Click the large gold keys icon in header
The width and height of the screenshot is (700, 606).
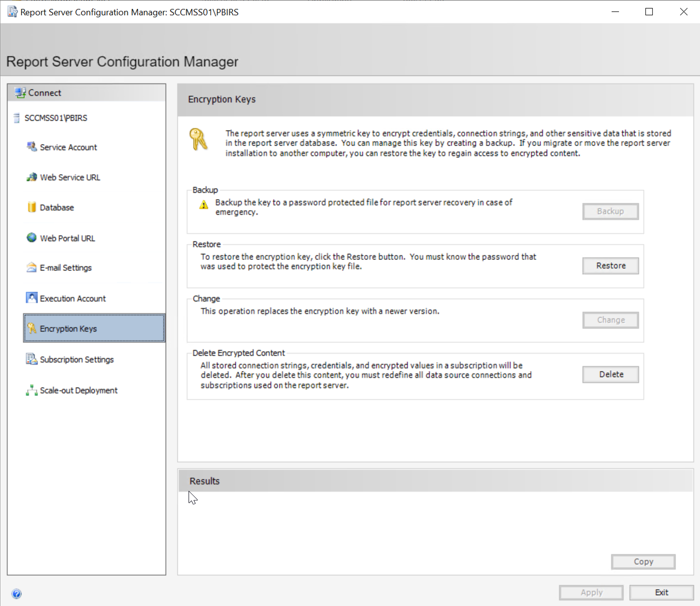pyautogui.click(x=199, y=139)
